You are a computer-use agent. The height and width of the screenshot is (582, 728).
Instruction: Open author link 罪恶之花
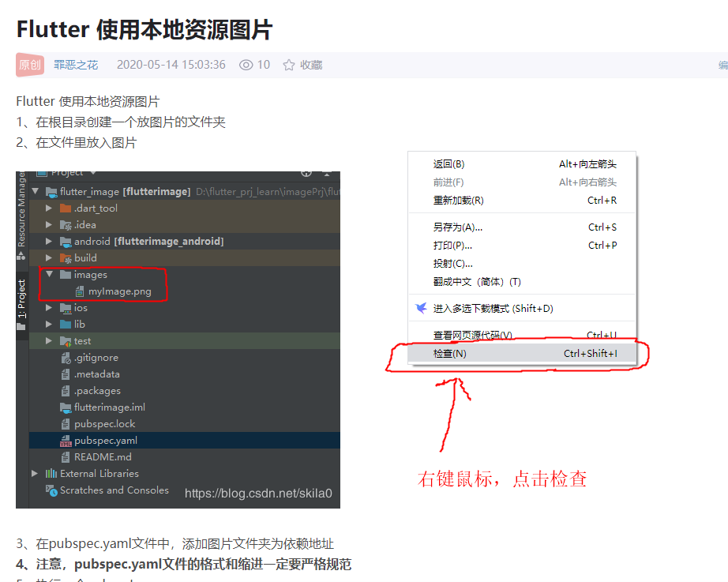click(x=76, y=65)
